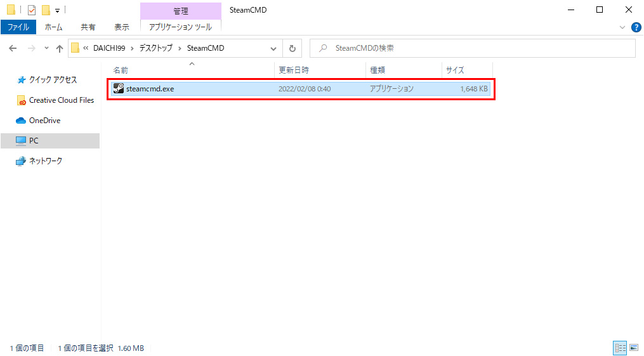Switch to the 表示 ribbon tab
The height and width of the screenshot is (356, 644).
(122, 27)
